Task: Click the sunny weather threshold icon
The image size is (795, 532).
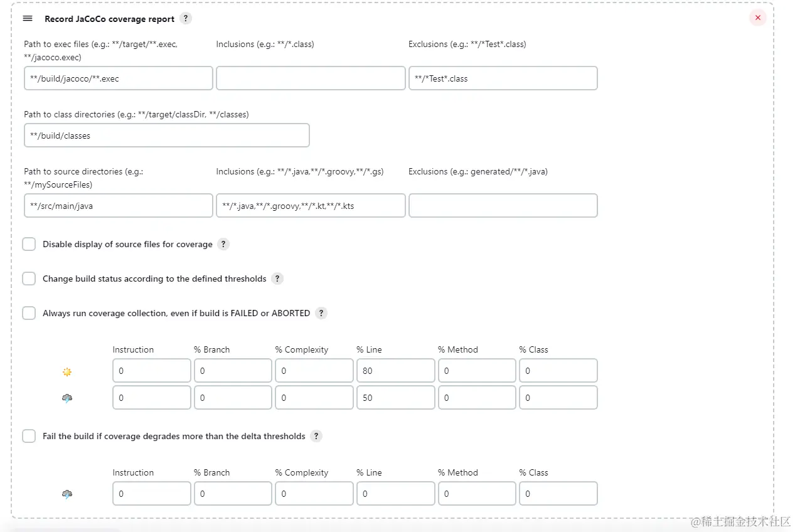Action: point(67,371)
